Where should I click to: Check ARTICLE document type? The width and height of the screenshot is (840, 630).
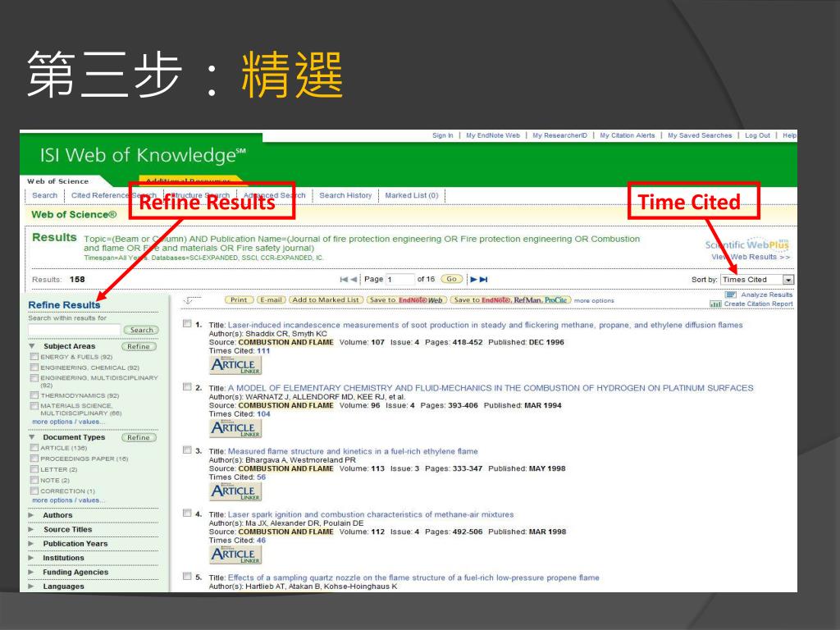34,448
